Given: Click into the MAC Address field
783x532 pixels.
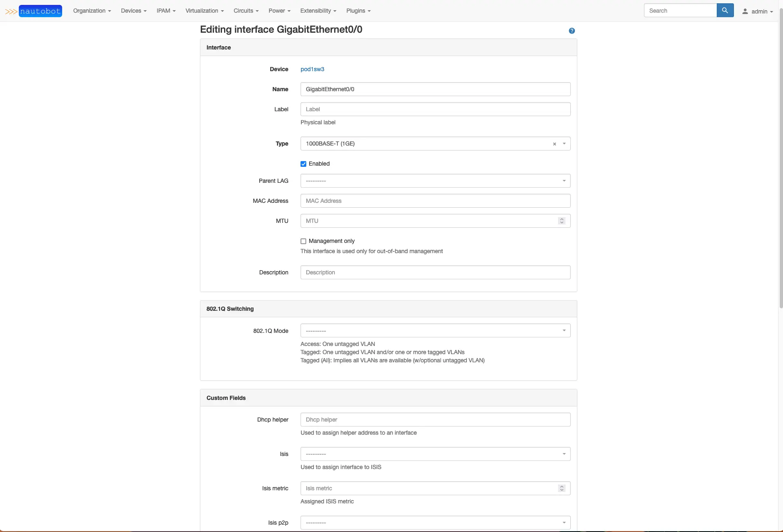Looking at the screenshot, I should (435, 201).
